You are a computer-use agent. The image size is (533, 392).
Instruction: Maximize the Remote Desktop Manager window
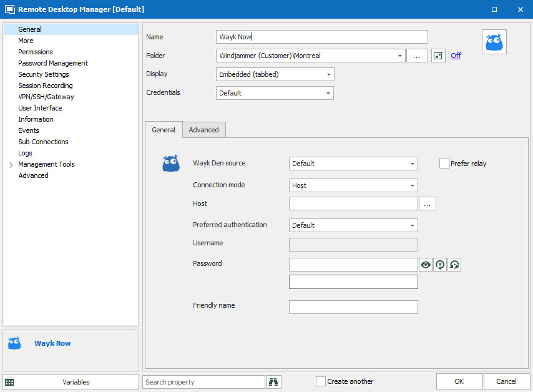point(494,9)
